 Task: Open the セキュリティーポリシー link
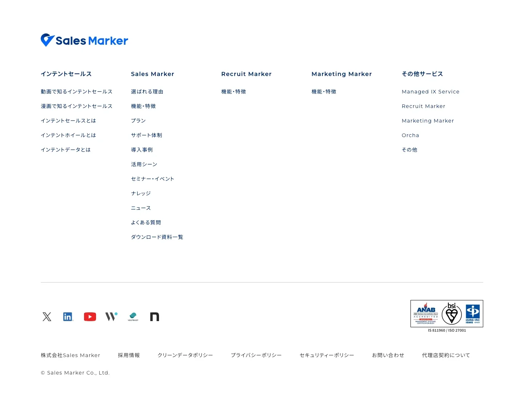(x=327, y=355)
